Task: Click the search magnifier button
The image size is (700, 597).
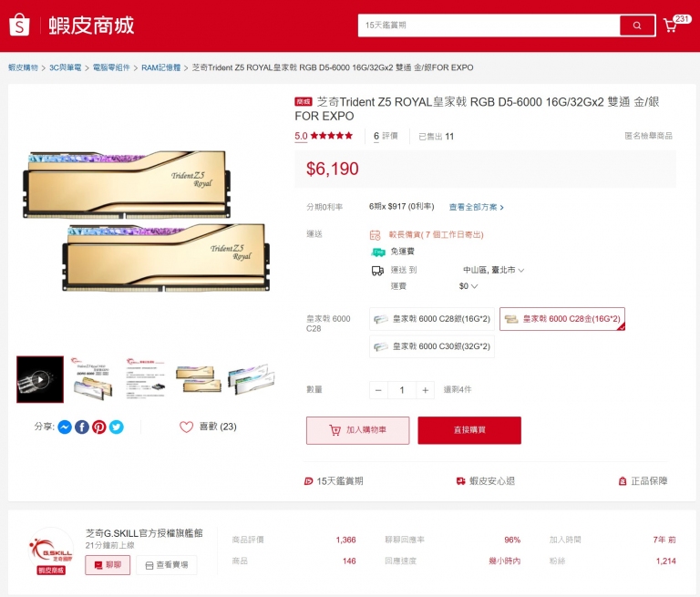Action: [x=637, y=26]
